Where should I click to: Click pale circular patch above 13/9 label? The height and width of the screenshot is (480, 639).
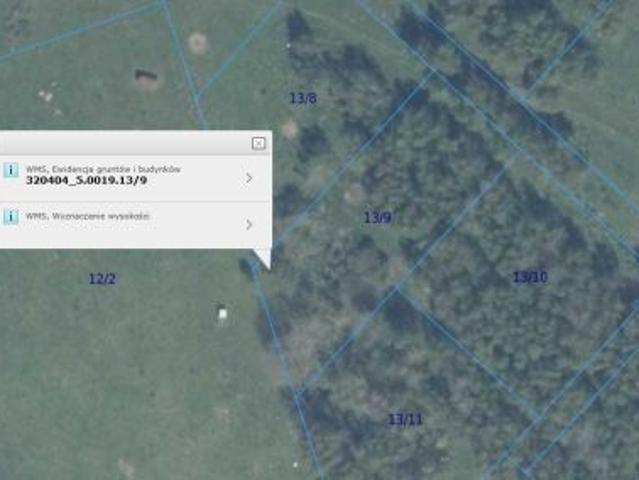pos(354,193)
